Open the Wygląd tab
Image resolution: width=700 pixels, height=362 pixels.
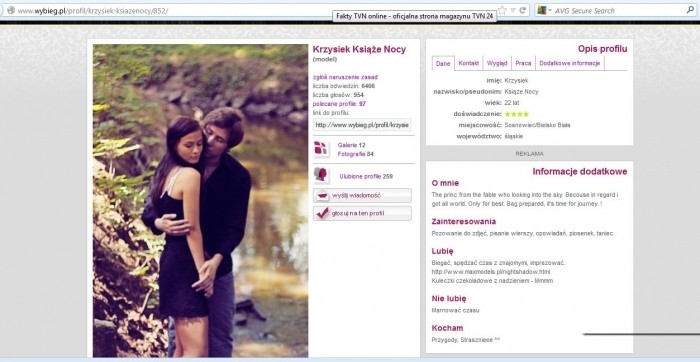497,63
